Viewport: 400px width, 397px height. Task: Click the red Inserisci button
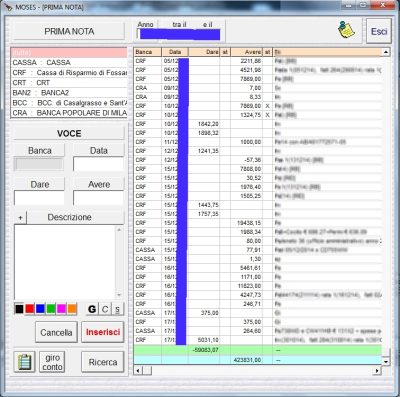[x=103, y=332]
